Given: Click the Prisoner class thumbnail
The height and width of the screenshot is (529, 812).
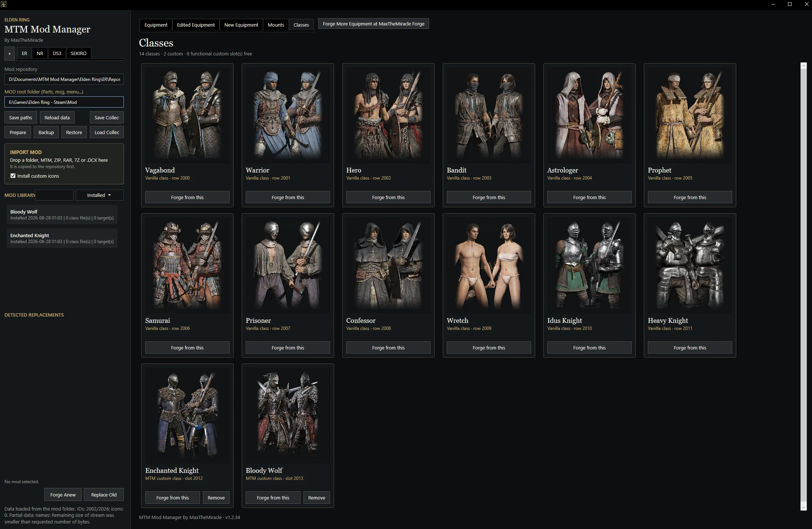Looking at the screenshot, I should (288, 265).
